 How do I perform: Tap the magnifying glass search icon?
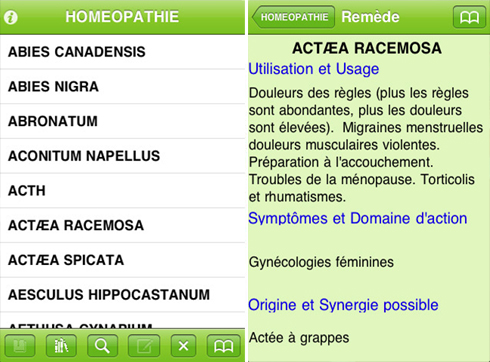[102, 346]
